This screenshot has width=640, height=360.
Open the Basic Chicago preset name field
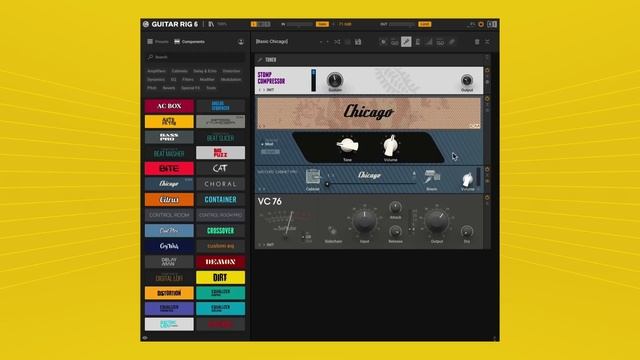pos(272,42)
